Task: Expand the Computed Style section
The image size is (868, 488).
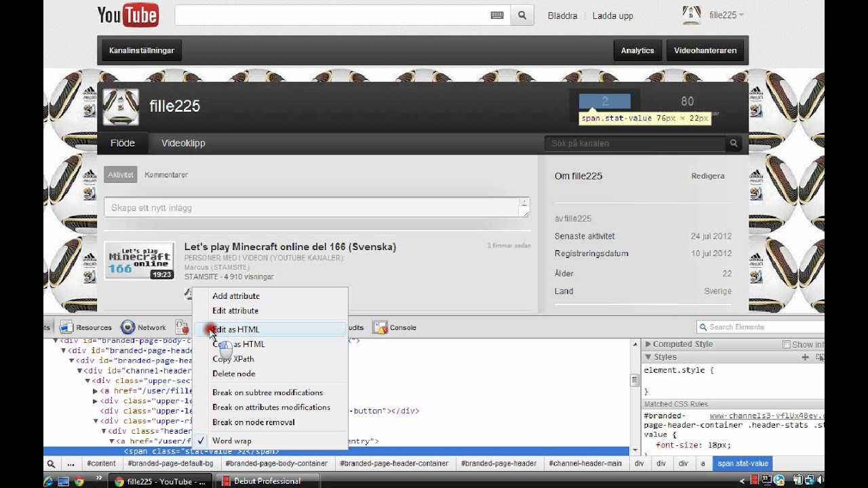Action: coord(649,344)
